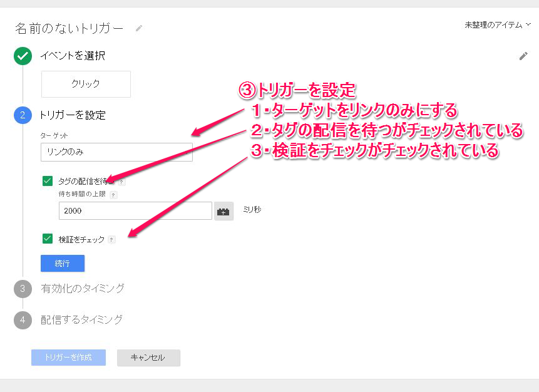
Task: Click the イベントを選択 step heading
Action: (73, 56)
